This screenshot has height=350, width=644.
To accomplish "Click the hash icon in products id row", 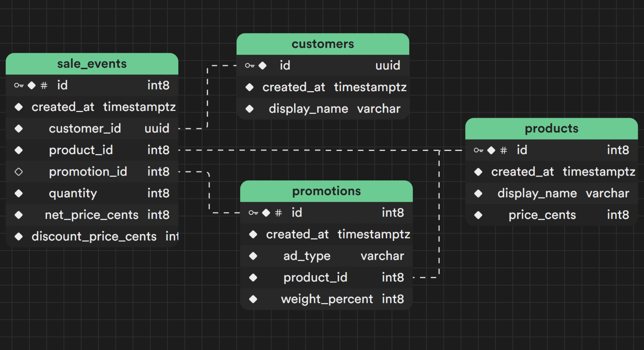I will [504, 150].
